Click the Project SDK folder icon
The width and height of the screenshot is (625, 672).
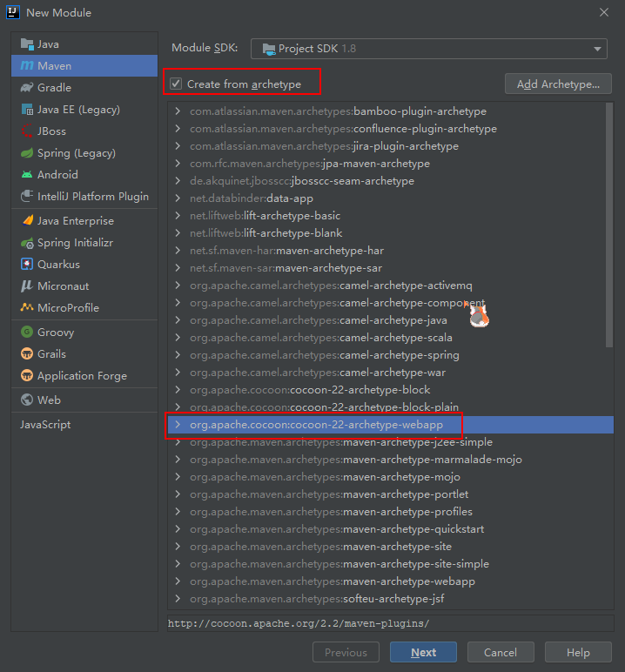269,49
